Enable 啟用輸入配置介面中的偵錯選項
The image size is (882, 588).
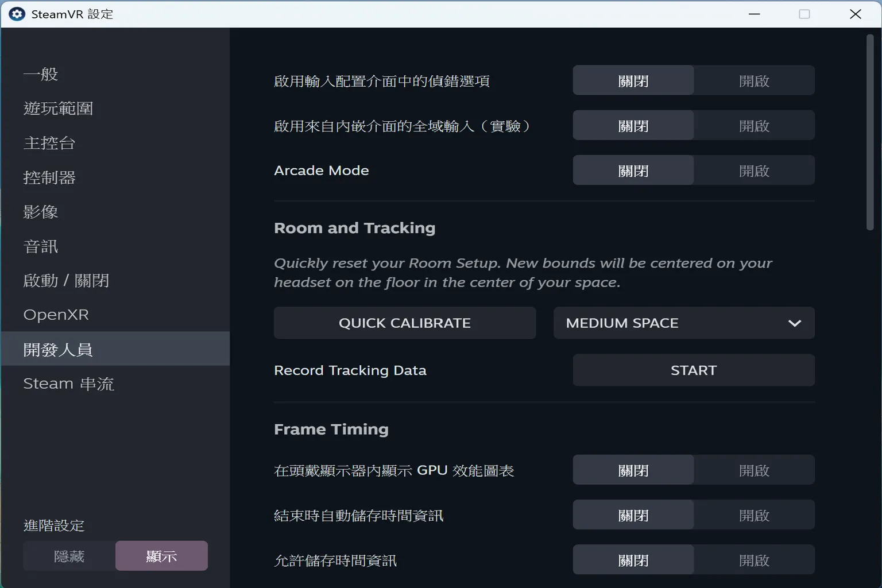(x=754, y=80)
